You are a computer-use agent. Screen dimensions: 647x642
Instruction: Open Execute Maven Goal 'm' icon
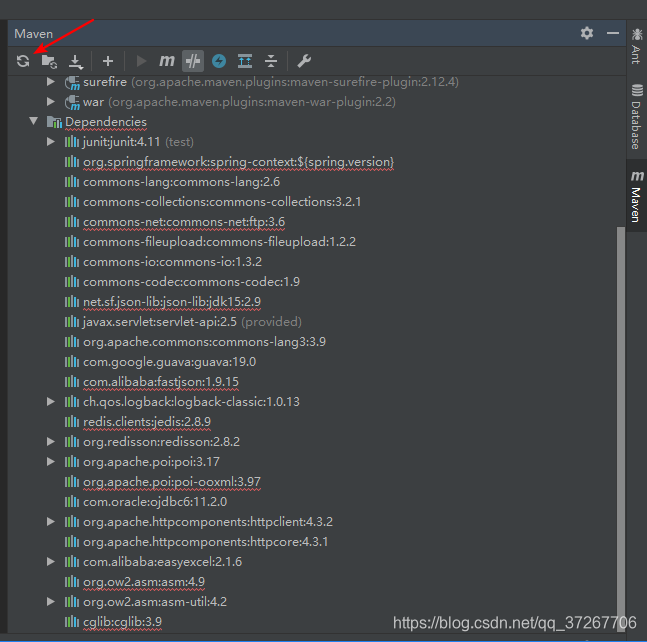click(x=167, y=61)
